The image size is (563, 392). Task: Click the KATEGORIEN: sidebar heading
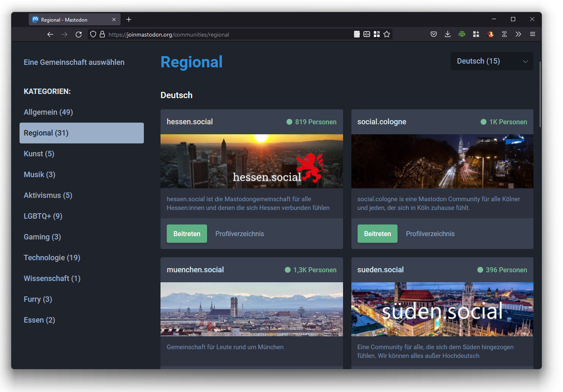click(47, 91)
